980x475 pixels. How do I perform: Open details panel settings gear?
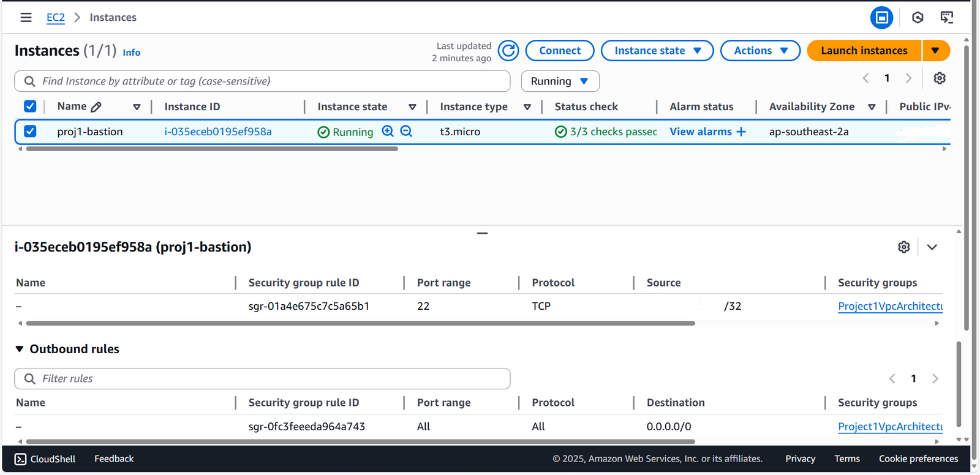(903, 247)
